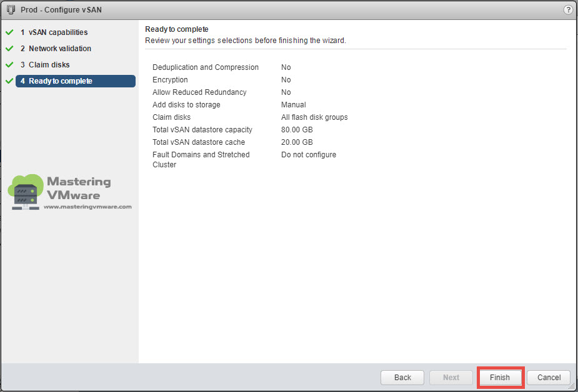Viewport: 578px width, 392px height.
Task: Cancel the Configure vSAN wizard
Action: pyautogui.click(x=549, y=378)
